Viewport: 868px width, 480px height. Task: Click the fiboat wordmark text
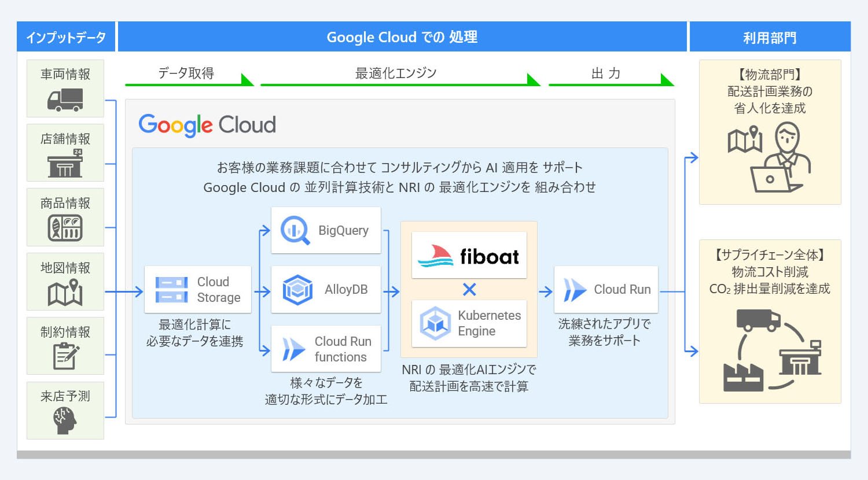490,256
